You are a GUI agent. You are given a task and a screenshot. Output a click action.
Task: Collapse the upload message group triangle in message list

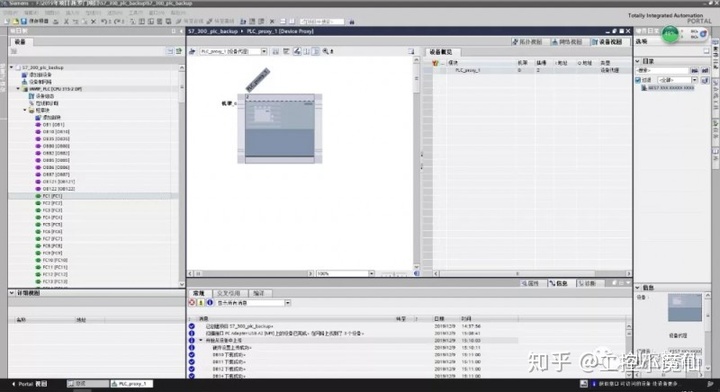(201, 340)
